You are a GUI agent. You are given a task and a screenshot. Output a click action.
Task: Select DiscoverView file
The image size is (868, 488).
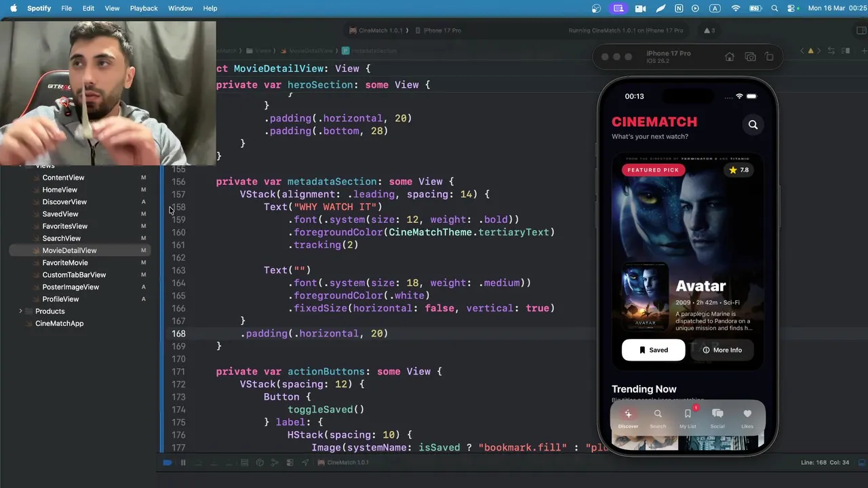point(64,202)
